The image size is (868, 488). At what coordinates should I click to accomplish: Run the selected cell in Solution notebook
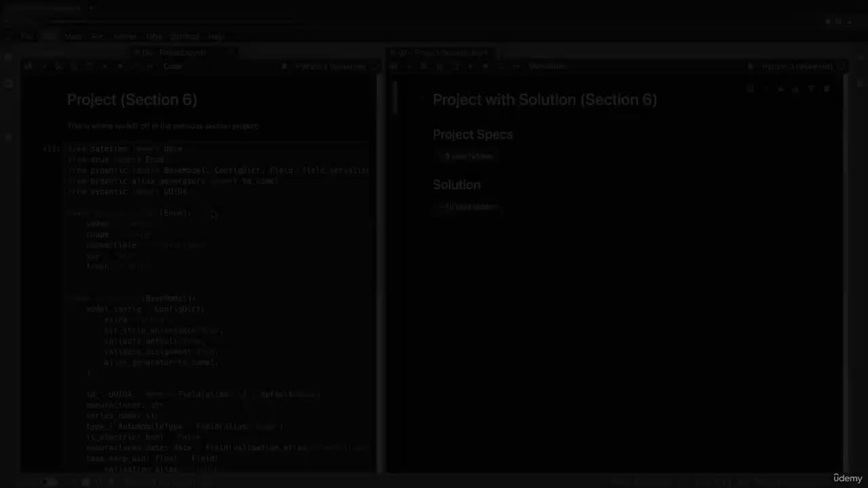click(471, 66)
